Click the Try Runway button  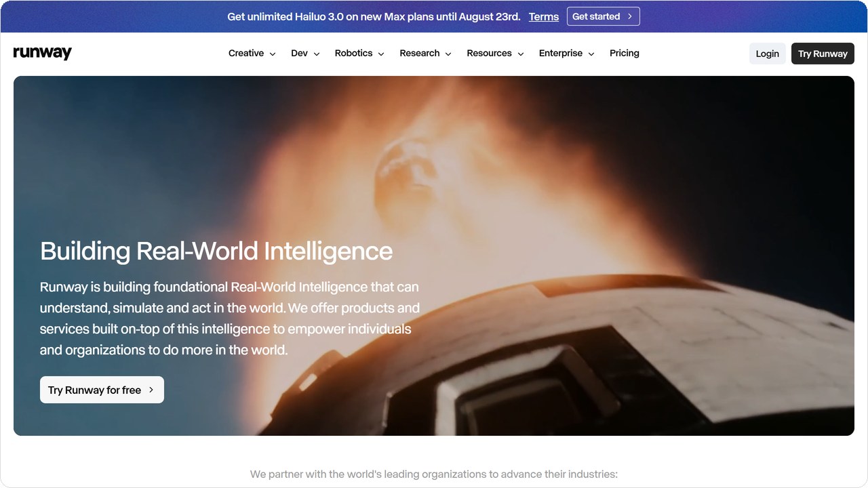[823, 54]
